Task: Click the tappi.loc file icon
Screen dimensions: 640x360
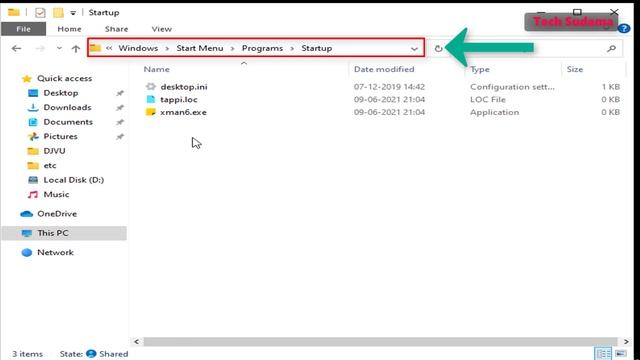Action: click(x=151, y=99)
